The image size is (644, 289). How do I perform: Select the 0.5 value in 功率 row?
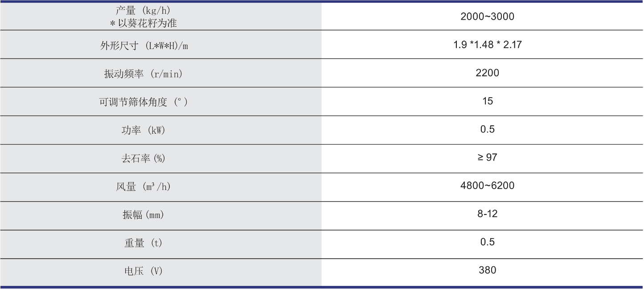[x=487, y=129]
